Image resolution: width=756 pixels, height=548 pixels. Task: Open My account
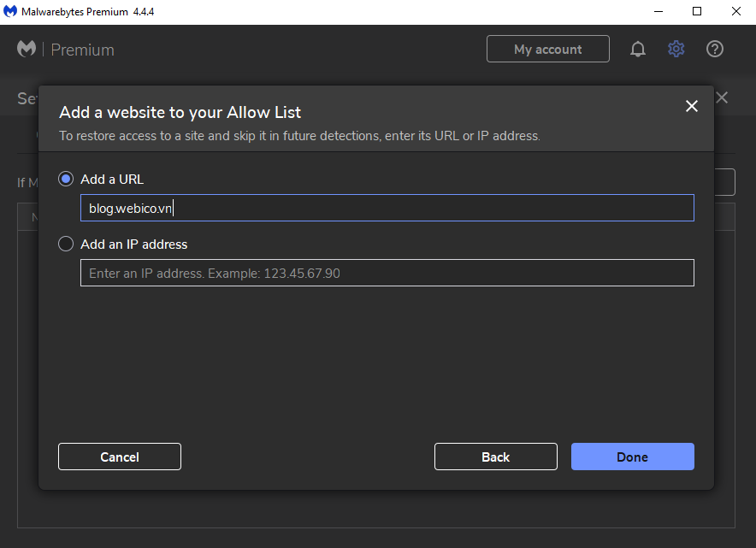coord(547,49)
